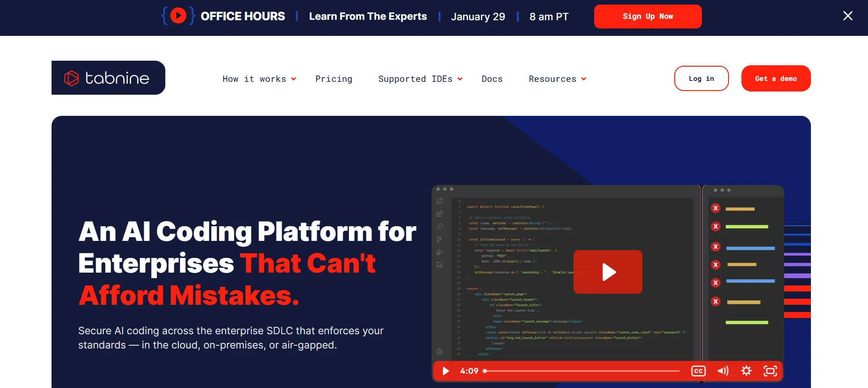
Task: Click the search icon in the editor sidebar
Action: point(440,226)
